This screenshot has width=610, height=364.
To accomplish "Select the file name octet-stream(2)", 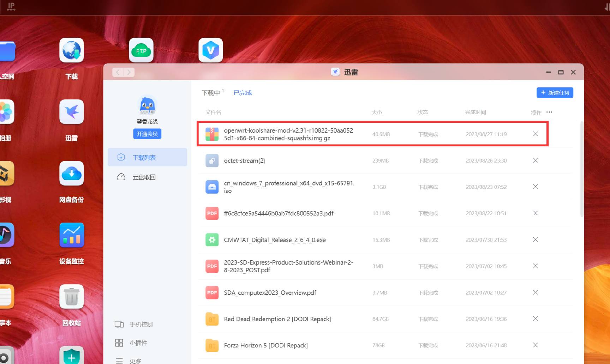I will click(245, 161).
